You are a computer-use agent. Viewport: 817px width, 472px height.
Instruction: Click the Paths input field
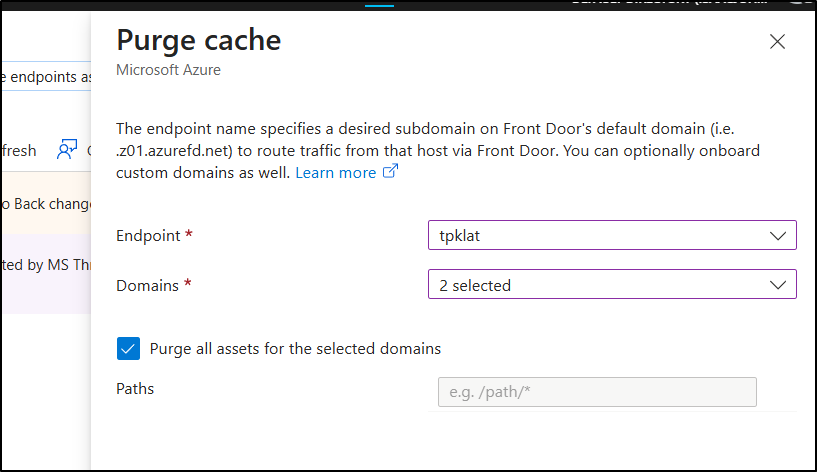pyautogui.click(x=597, y=392)
